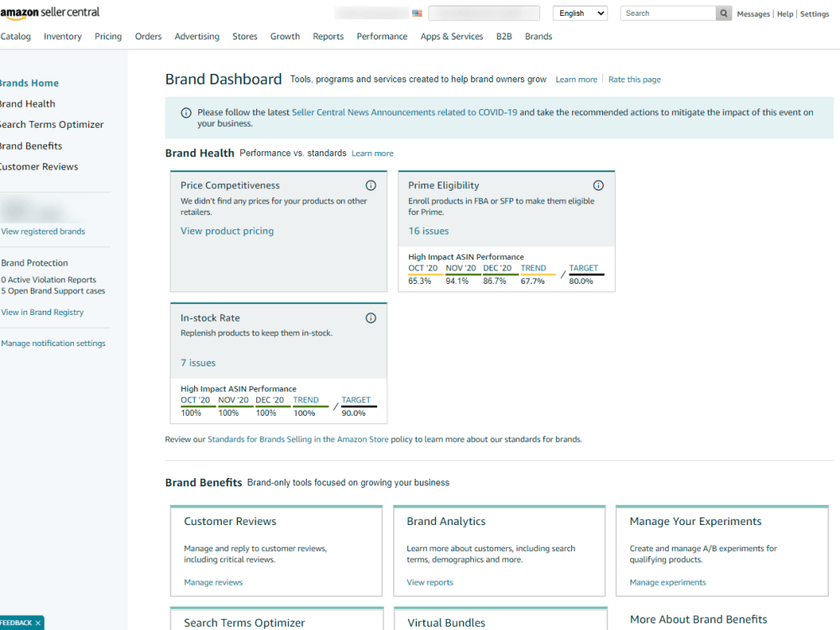Select Customer Reviews in sidebar

tap(39, 166)
